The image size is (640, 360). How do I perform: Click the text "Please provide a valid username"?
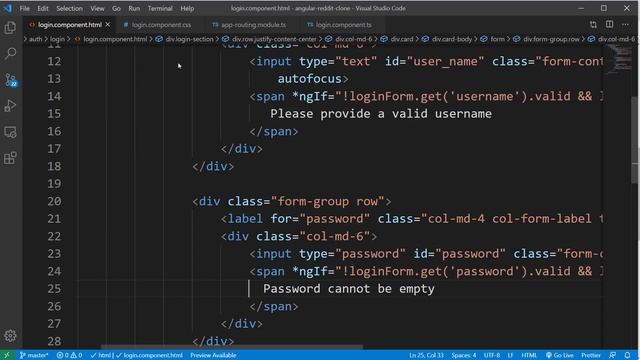381,113
